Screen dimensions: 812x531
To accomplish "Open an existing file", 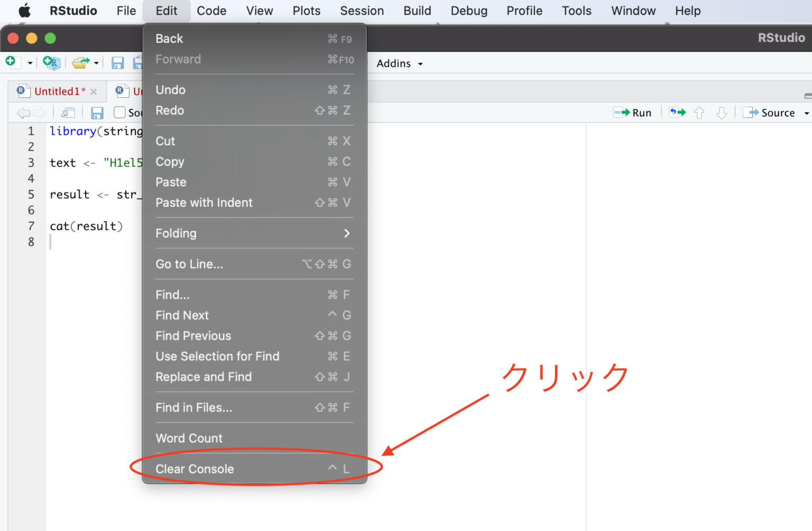I will pyautogui.click(x=80, y=62).
